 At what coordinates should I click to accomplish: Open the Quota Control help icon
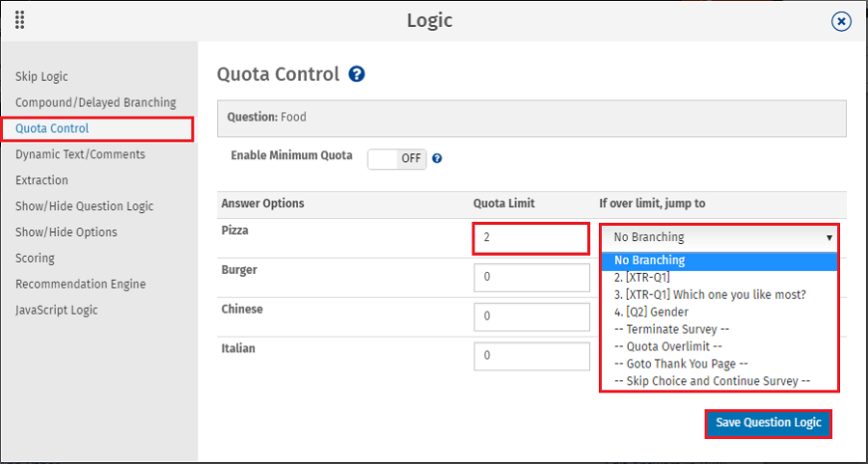(357, 74)
